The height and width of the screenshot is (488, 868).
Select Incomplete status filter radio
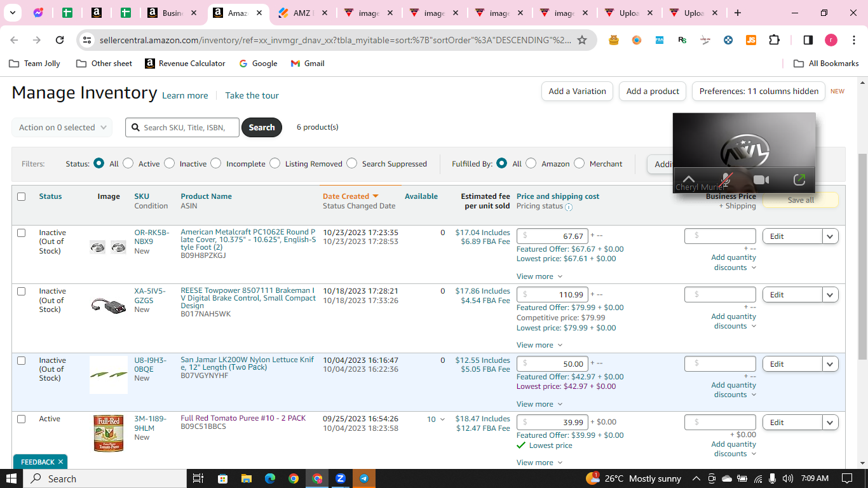tap(216, 163)
